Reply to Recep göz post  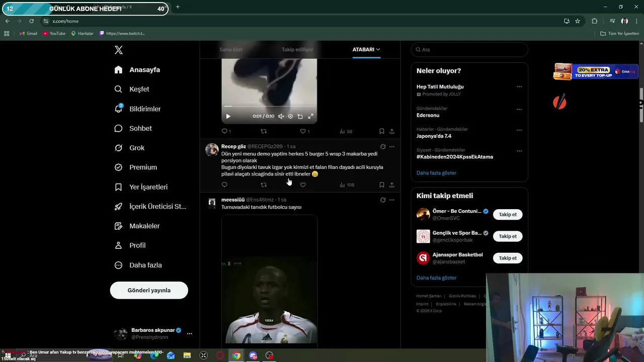pos(224,185)
